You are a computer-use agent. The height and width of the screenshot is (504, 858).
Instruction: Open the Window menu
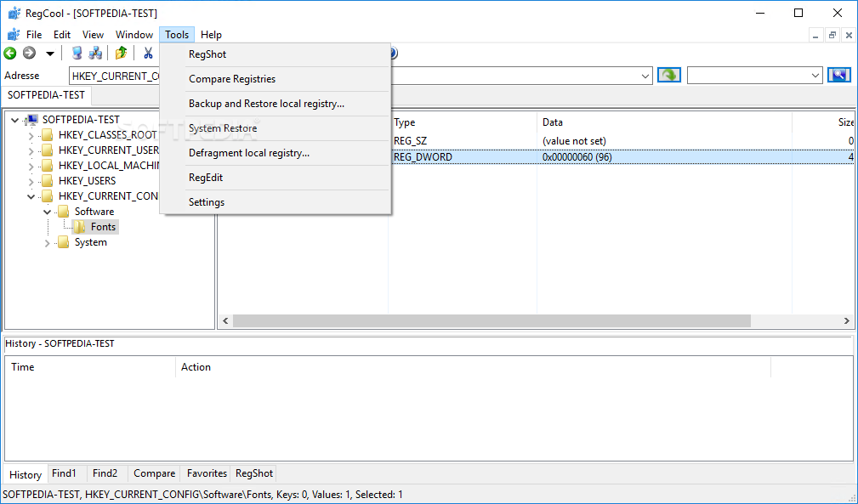[134, 35]
